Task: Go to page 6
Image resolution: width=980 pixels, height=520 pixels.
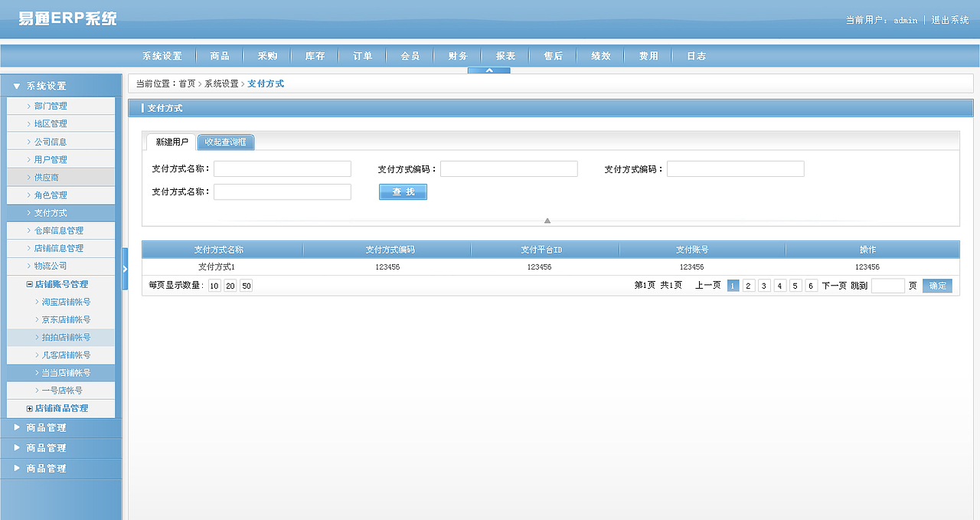Action: click(812, 286)
